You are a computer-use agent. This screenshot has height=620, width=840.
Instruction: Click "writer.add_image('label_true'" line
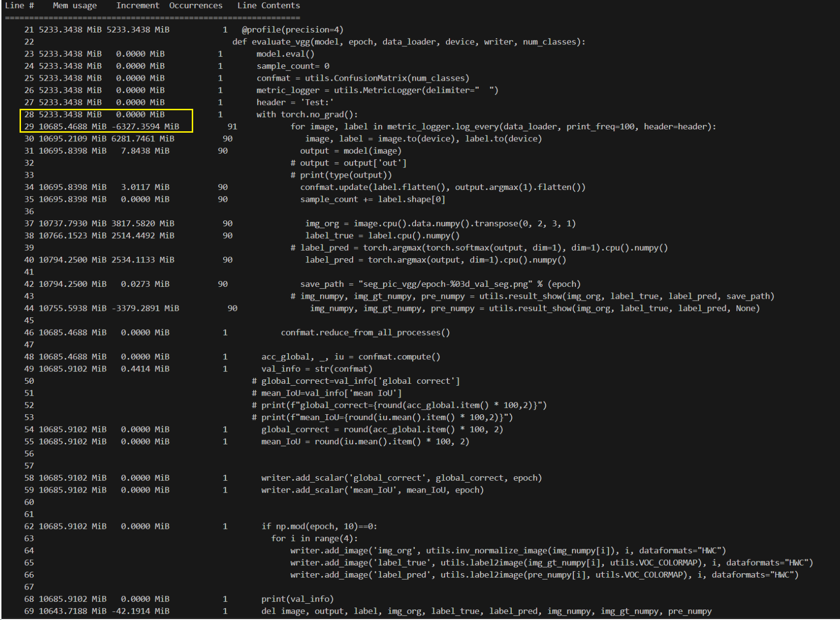point(552,563)
